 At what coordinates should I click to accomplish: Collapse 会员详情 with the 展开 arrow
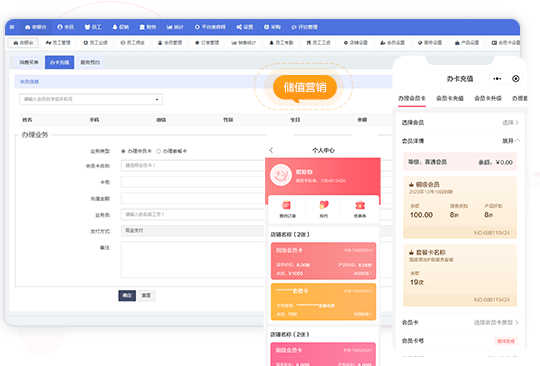coord(511,141)
